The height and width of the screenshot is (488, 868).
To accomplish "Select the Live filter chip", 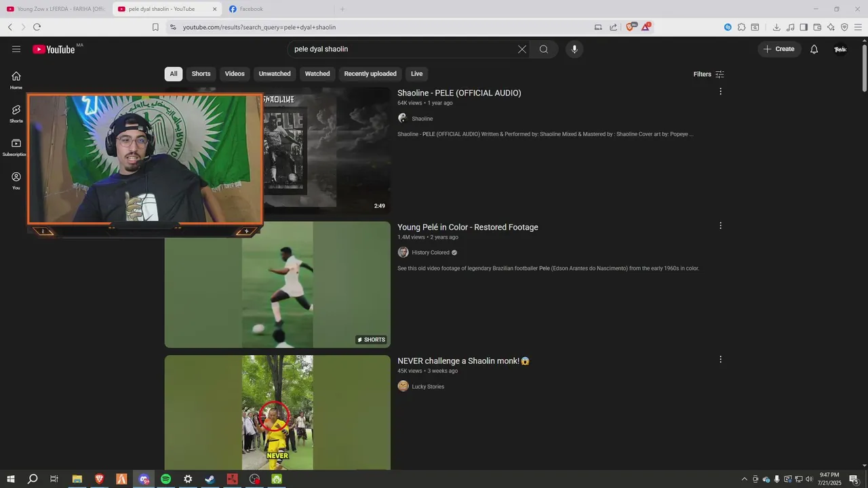I will tap(416, 74).
